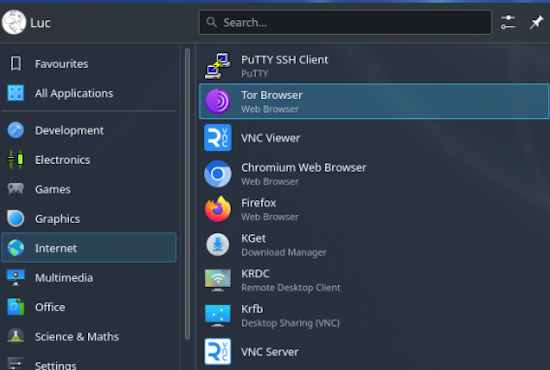Click the Luc username label

tap(40, 23)
